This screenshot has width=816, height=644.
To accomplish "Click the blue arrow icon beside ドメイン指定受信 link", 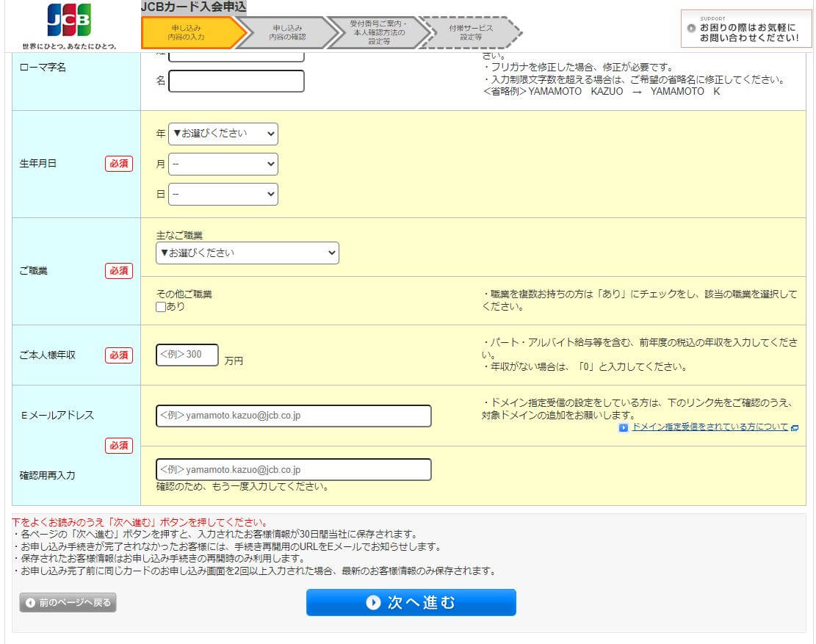I will 624,427.
